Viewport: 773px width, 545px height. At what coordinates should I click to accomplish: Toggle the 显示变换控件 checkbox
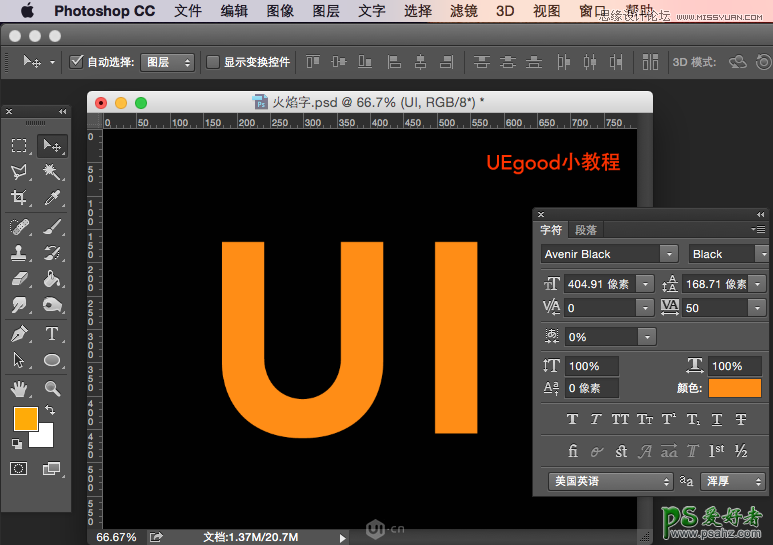pyautogui.click(x=213, y=62)
